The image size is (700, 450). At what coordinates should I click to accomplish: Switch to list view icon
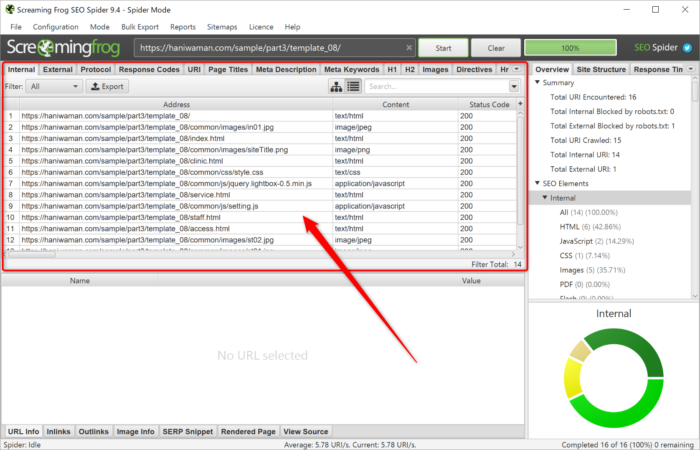pos(353,87)
